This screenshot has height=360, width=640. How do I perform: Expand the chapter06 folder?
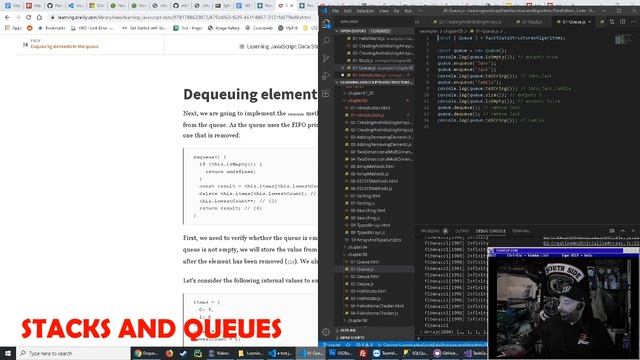coord(358,321)
